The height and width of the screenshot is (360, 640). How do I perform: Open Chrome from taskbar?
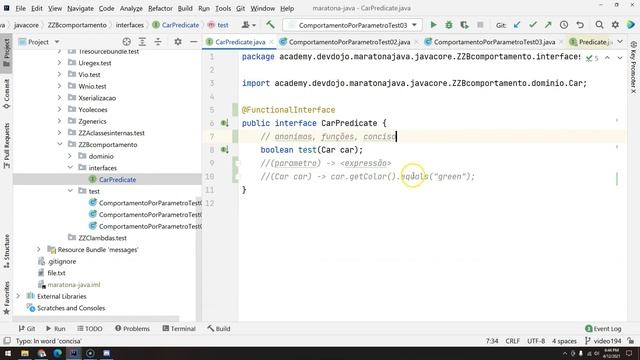click(x=41, y=353)
